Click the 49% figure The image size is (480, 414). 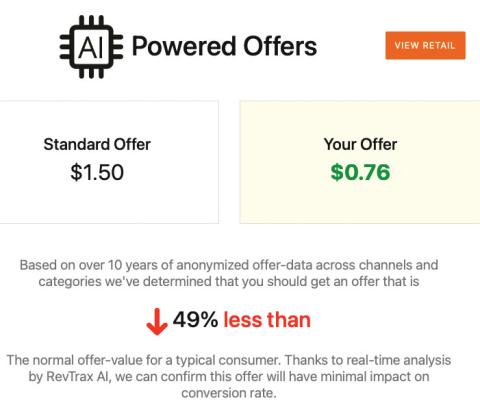coord(195,319)
